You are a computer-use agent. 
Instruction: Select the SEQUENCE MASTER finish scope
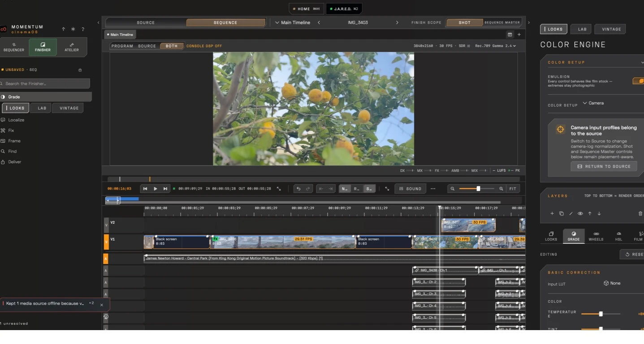pyautogui.click(x=502, y=22)
